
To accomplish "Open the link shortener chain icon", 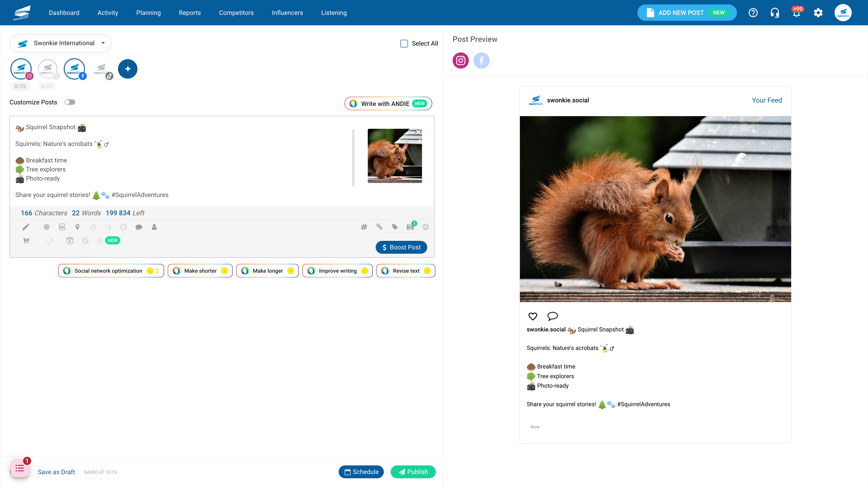I will [380, 227].
